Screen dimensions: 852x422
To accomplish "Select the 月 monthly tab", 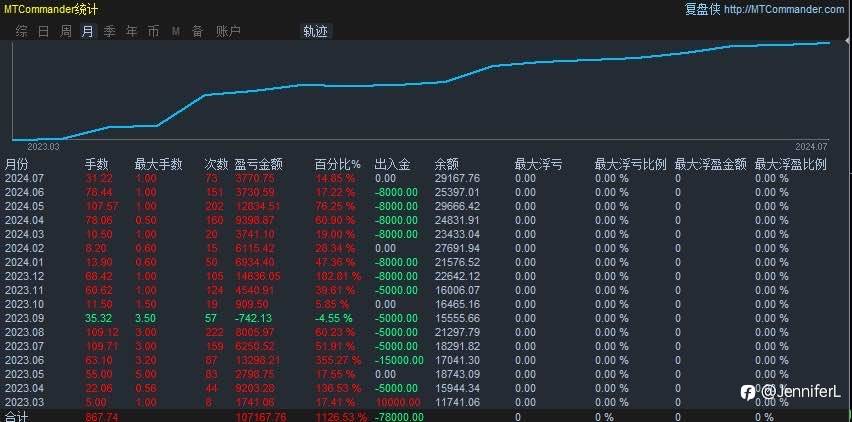I will (87, 32).
